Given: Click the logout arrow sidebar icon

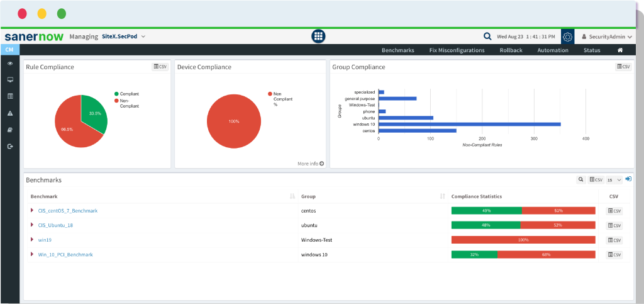Looking at the screenshot, I should [10, 146].
